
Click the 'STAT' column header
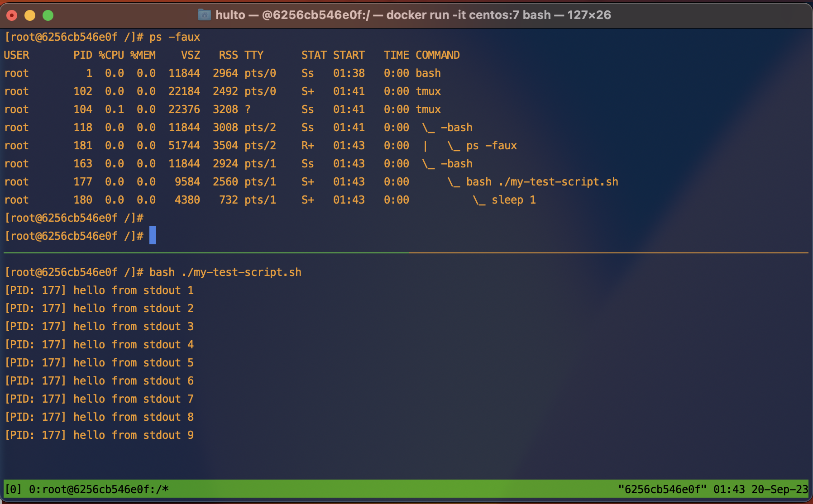(314, 55)
